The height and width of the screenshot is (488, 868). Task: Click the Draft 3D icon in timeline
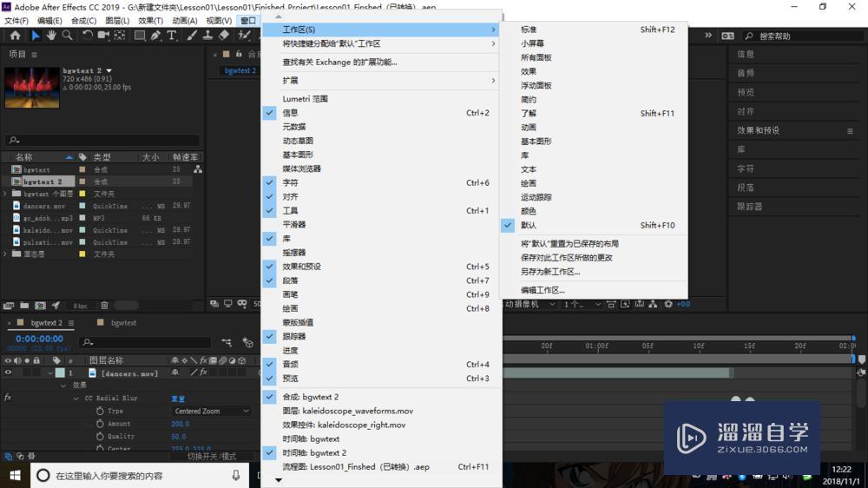point(247,343)
